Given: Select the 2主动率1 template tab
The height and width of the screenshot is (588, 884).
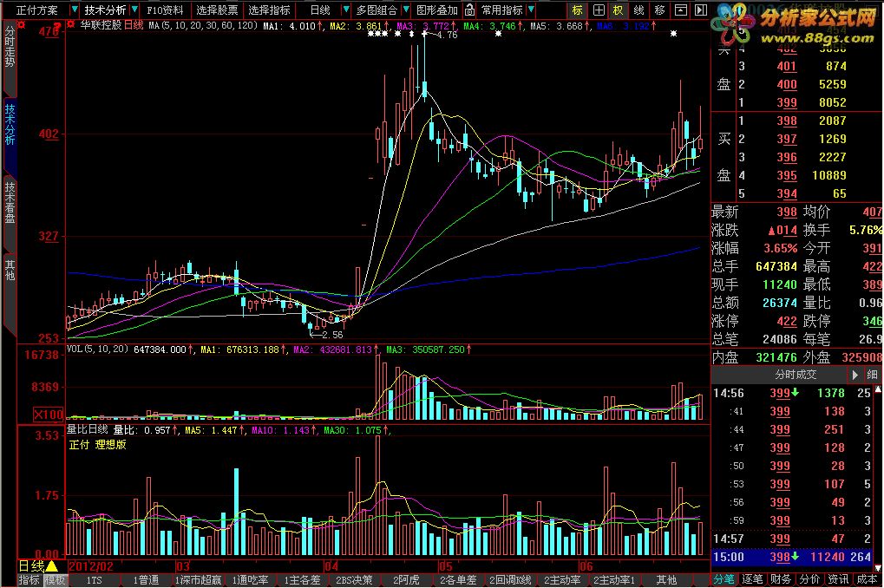Looking at the screenshot, I should pos(614,580).
